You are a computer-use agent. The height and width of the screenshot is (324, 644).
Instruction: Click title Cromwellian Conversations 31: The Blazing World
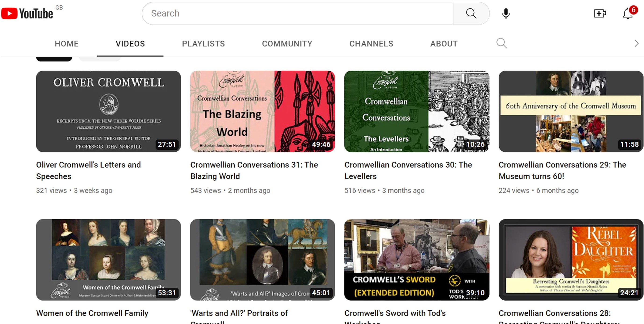[x=254, y=170]
